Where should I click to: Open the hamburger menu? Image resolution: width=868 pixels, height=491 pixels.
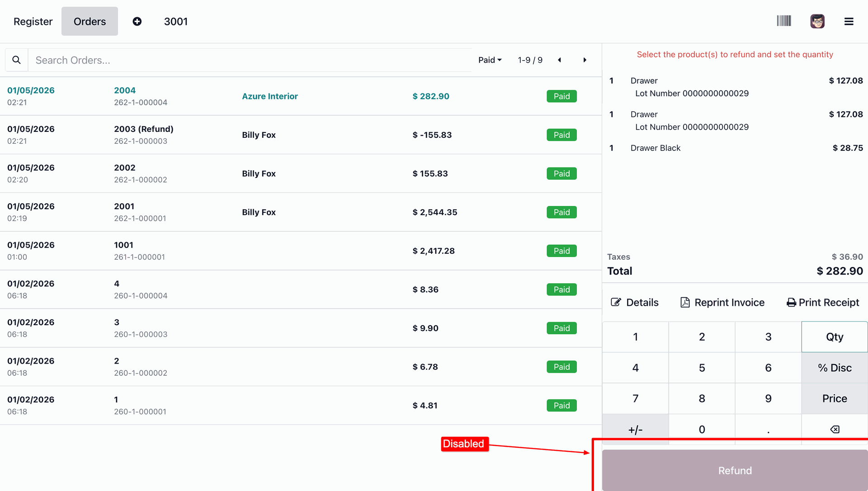pyautogui.click(x=849, y=21)
